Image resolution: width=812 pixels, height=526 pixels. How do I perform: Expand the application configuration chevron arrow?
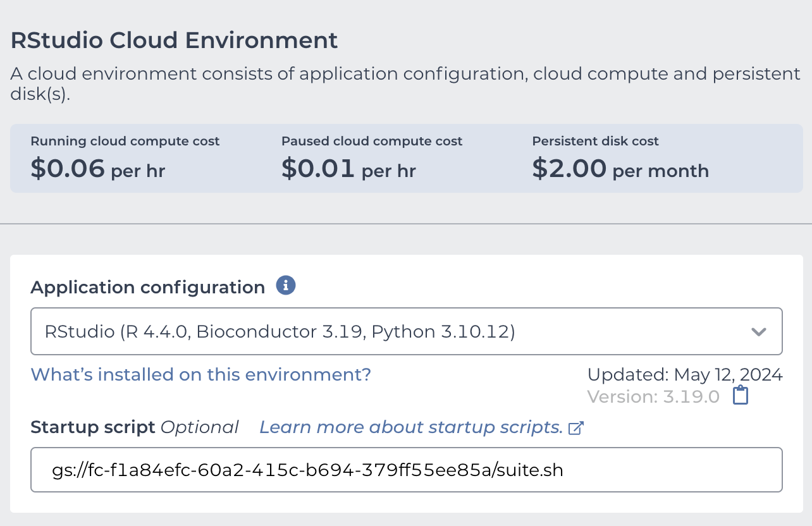coord(759,331)
